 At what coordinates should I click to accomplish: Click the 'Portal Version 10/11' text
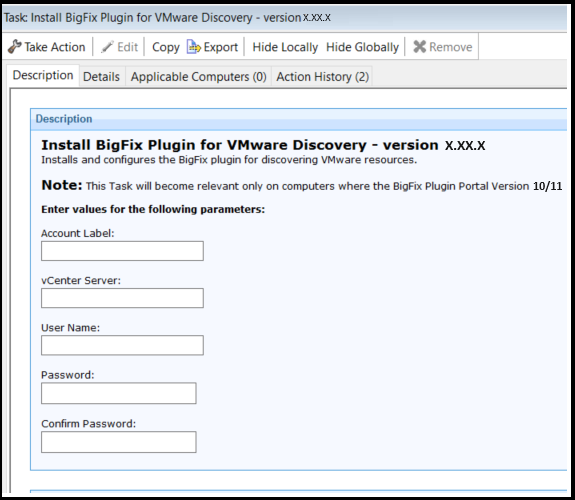(x=510, y=186)
